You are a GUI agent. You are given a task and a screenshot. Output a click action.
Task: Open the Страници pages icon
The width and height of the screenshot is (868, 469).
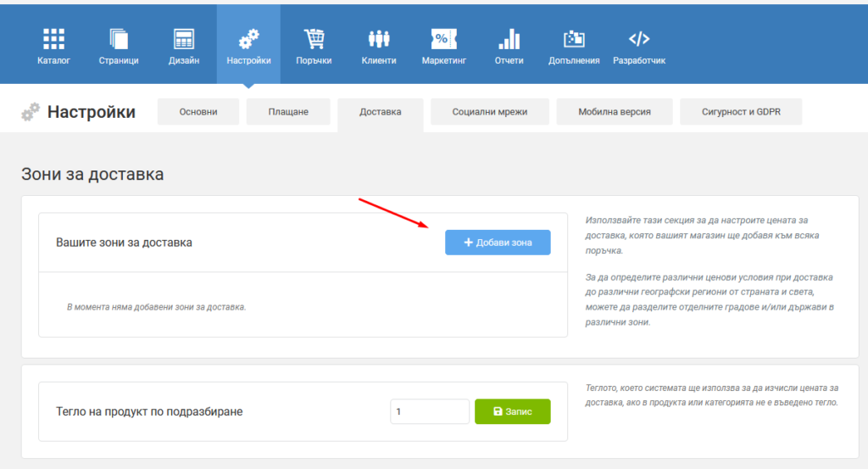[x=119, y=39]
